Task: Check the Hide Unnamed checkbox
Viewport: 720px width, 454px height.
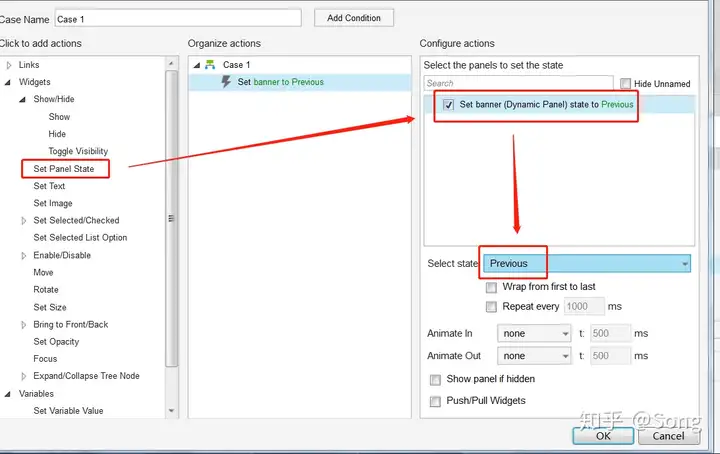Action: pos(625,84)
